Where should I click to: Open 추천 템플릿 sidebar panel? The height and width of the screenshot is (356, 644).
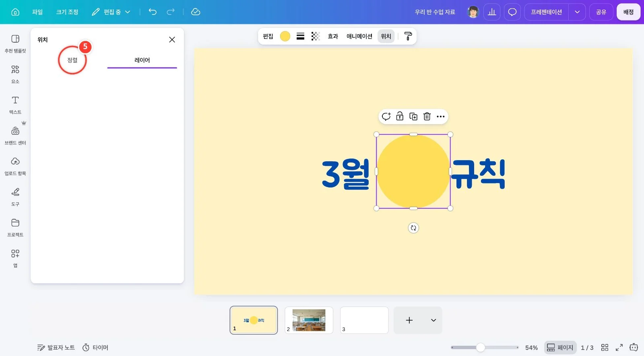pyautogui.click(x=15, y=43)
